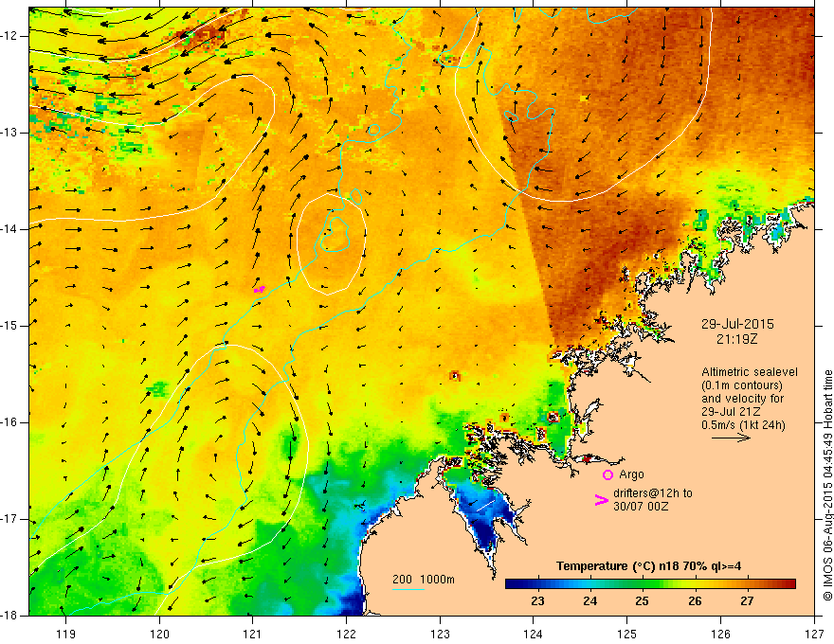The image size is (834, 644).
Task: Click the 'Altimetric sealevel' caption text
Action: [750, 372]
